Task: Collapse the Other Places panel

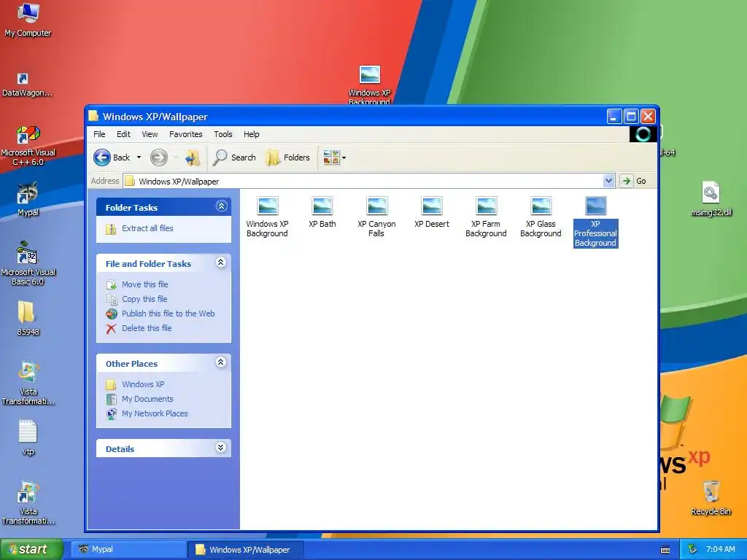Action: point(221,362)
